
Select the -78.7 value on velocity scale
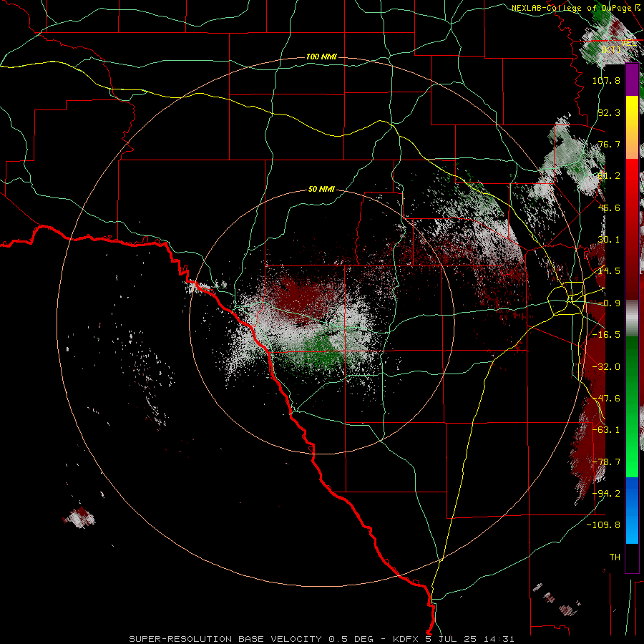tap(606, 462)
